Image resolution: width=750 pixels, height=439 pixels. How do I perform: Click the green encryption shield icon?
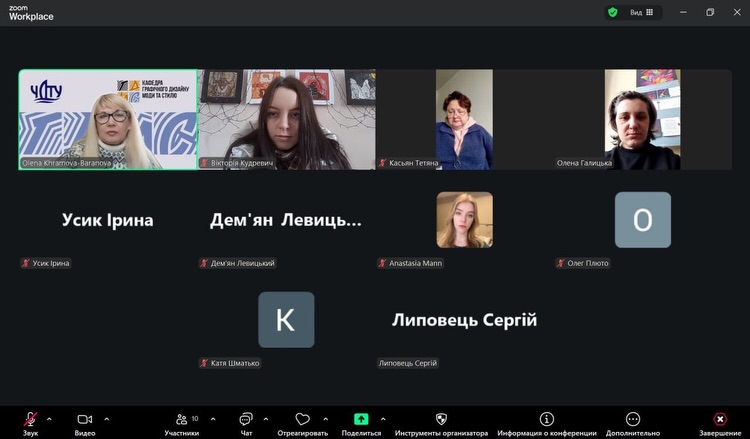click(x=613, y=12)
